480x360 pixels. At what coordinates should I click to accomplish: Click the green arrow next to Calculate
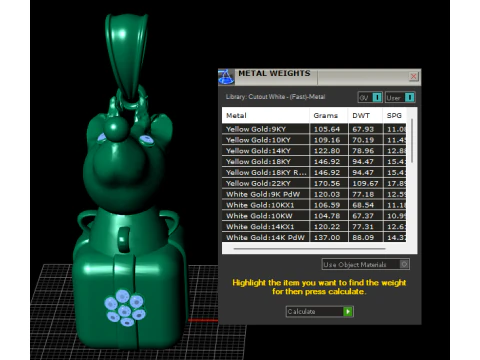pyautogui.click(x=348, y=311)
